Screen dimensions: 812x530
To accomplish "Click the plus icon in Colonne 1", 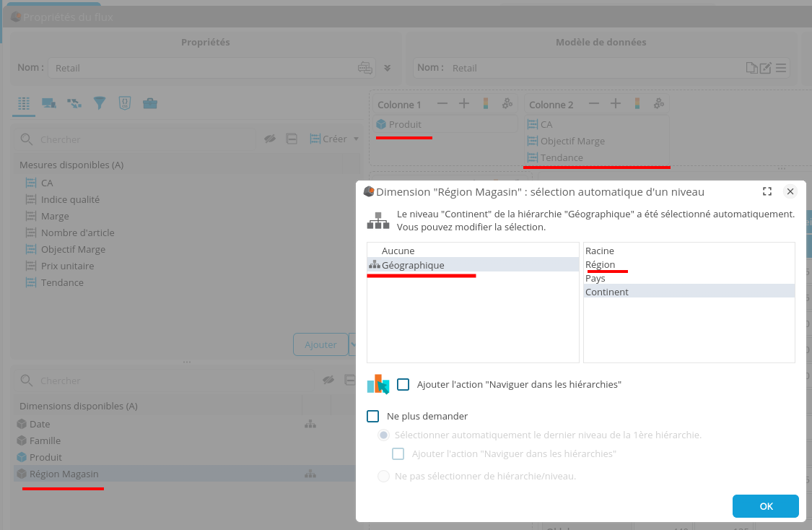I will click(464, 104).
